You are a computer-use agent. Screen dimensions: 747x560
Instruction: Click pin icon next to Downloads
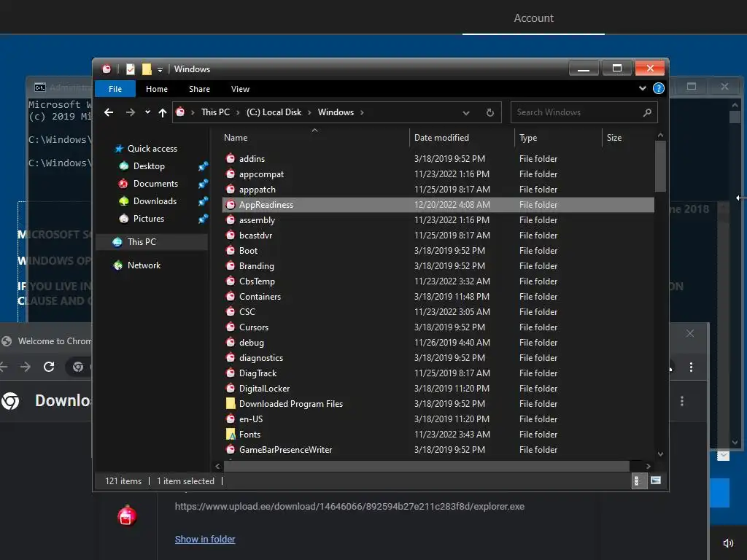[x=203, y=201]
